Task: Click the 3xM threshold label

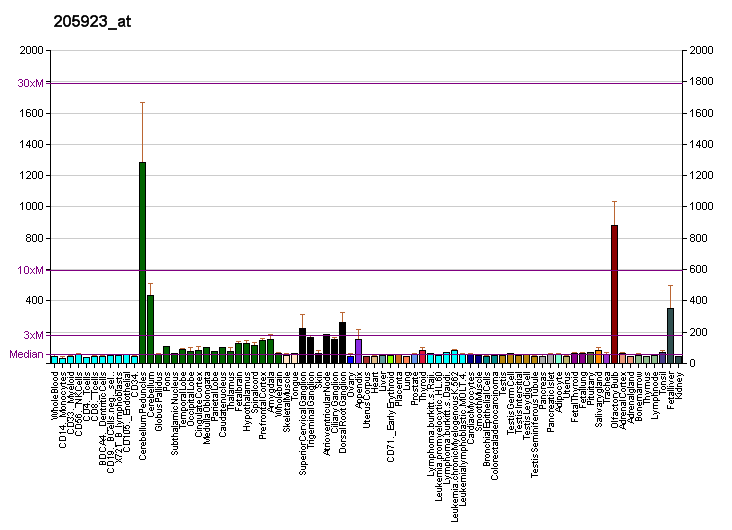Action: point(33,335)
